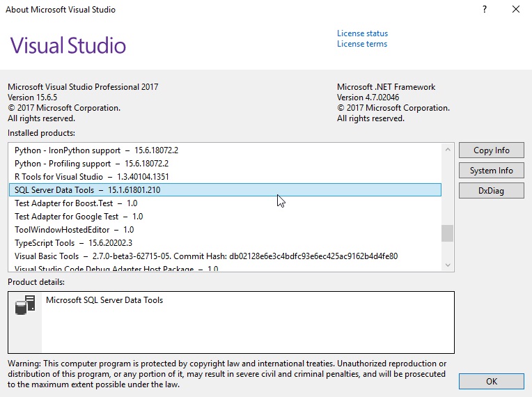This screenshot has width=532, height=397.
Task: Click the help question mark button
Action: 485,10
